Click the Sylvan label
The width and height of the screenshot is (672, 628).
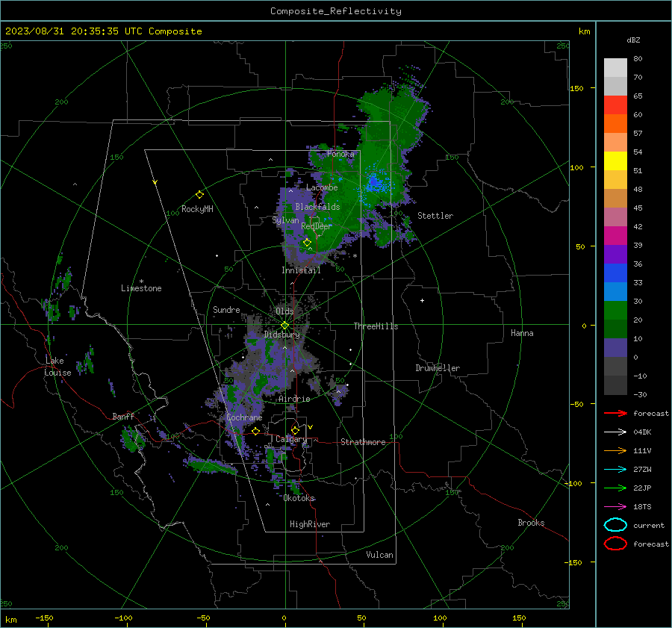pos(285,220)
